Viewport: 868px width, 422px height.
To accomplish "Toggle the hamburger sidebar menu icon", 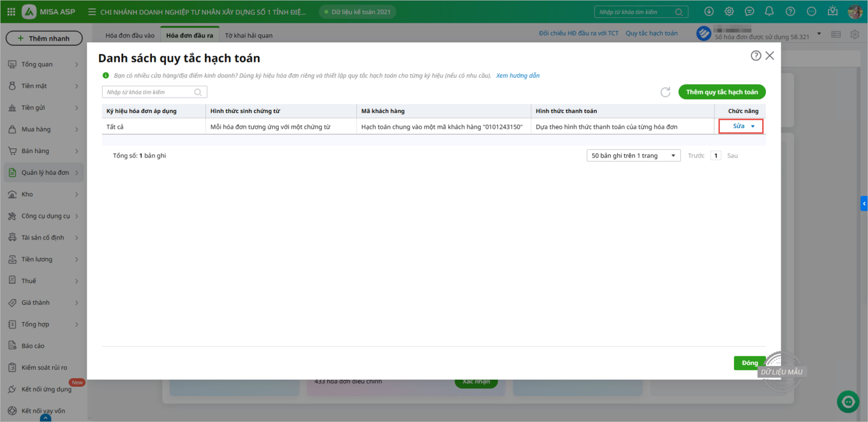I will pyautogui.click(x=92, y=12).
